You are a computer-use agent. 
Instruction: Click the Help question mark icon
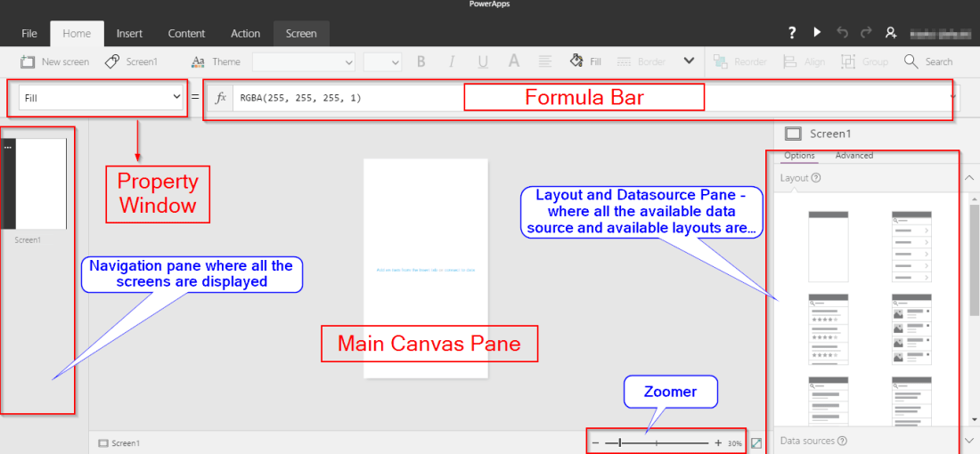click(x=792, y=33)
